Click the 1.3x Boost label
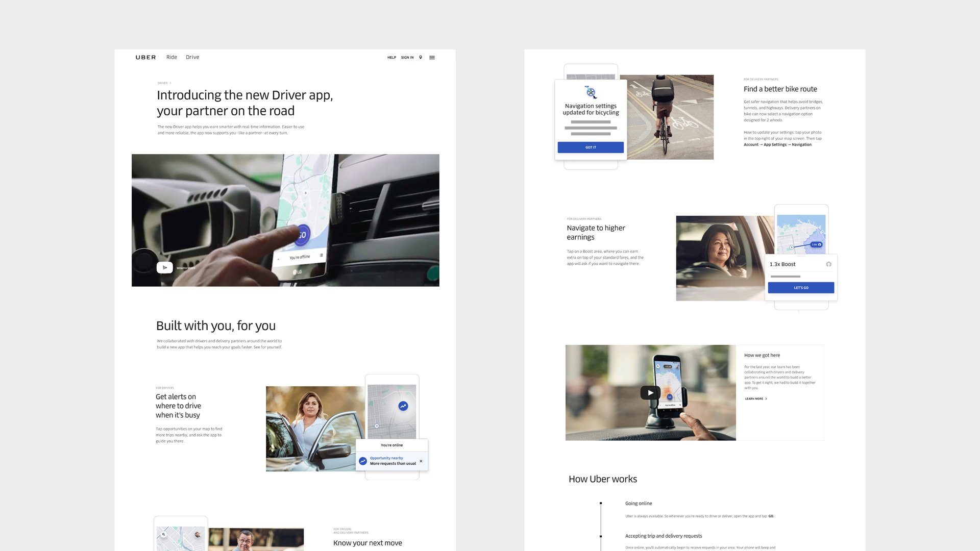The width and height of the screenshot is (980, 551). (782, 264)
